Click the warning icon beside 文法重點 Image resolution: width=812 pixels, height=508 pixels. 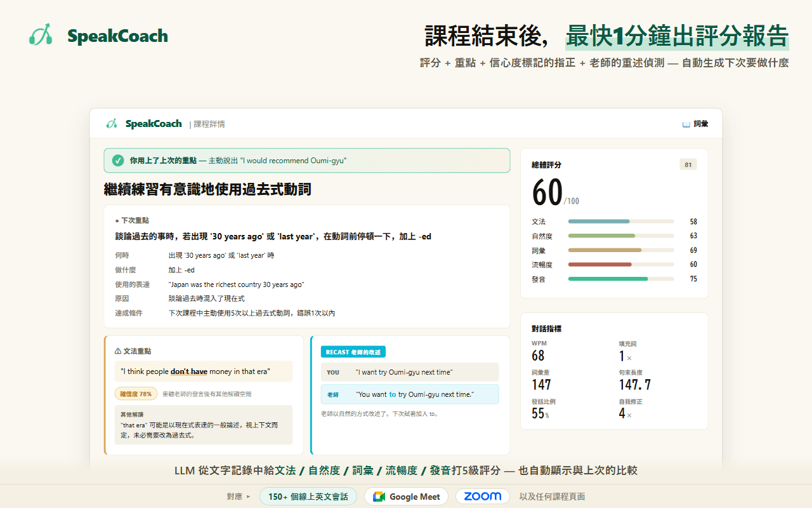tap(118, 351)
